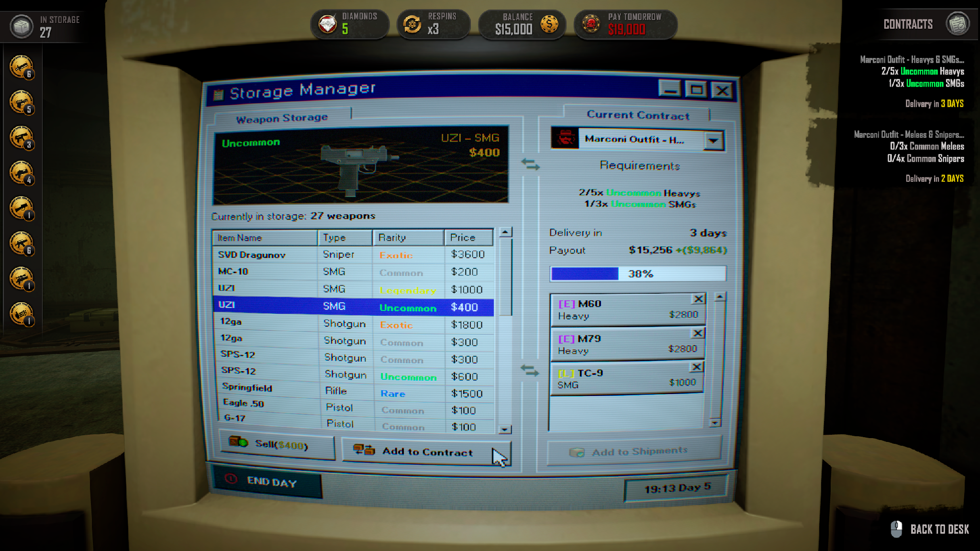
Task: Click the Diamonds gem icon
Action: click(x=328, y=24)
